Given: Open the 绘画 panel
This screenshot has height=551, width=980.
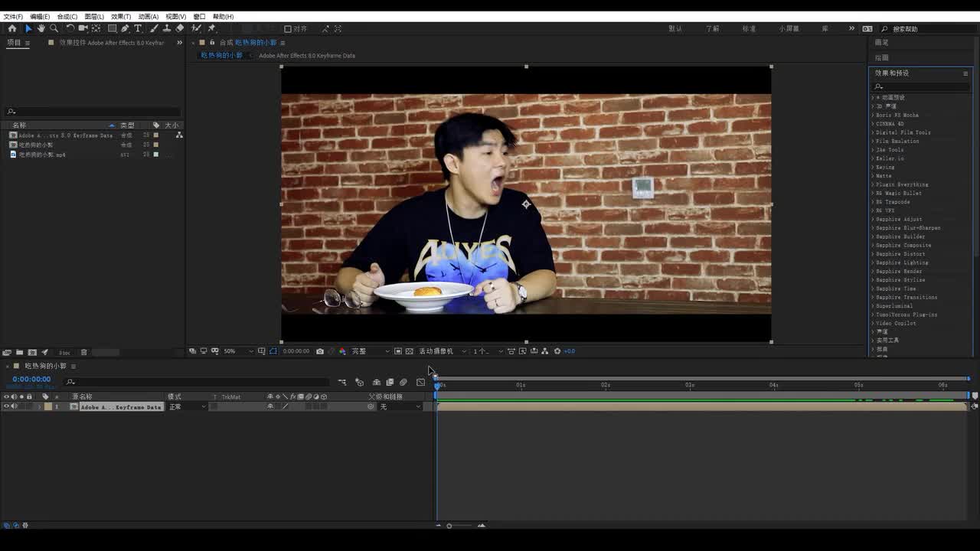Looking at the screenshot, I should click(882, 57).
